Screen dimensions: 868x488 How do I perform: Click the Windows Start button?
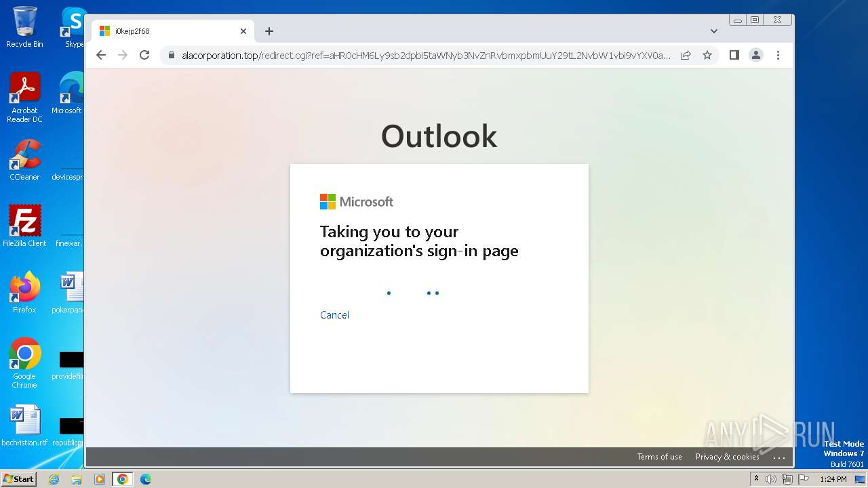(x=18, y=479)
